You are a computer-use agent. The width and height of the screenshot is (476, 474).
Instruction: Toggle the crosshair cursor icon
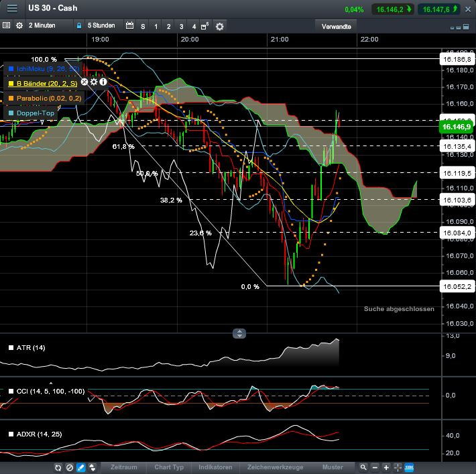pos(398,467)
